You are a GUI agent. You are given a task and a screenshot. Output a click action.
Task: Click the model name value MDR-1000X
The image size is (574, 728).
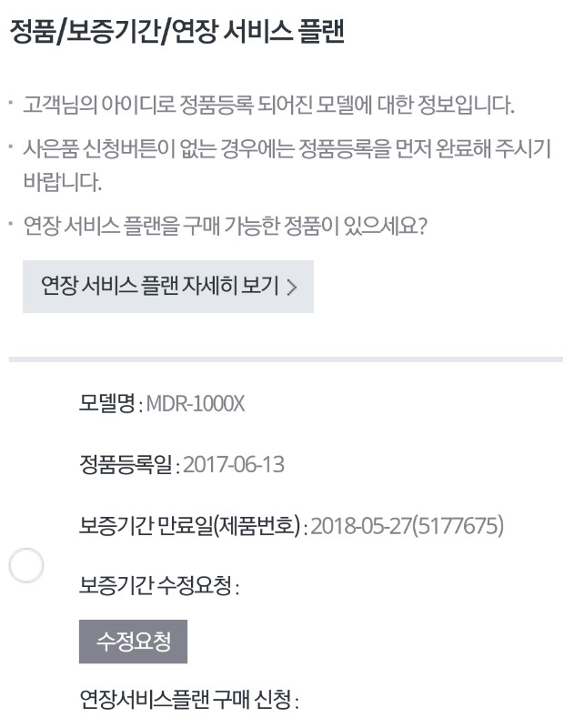click(196, 404)
